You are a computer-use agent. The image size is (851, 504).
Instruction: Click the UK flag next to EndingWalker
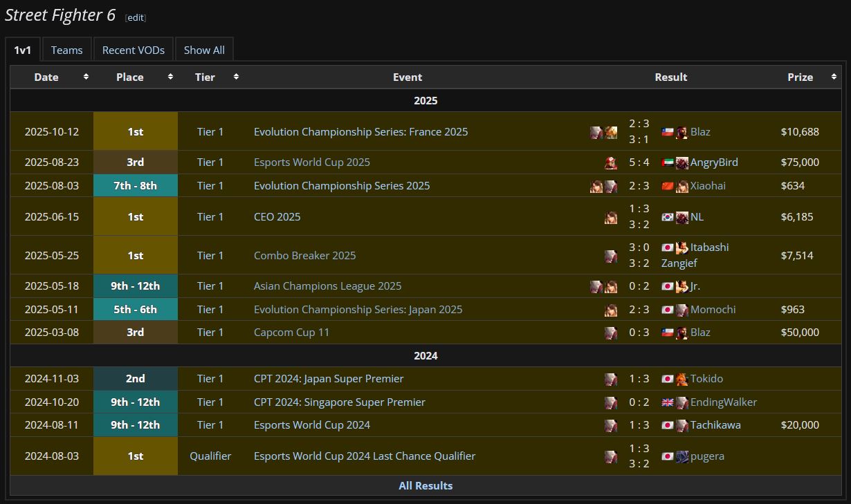coord(668,402)
